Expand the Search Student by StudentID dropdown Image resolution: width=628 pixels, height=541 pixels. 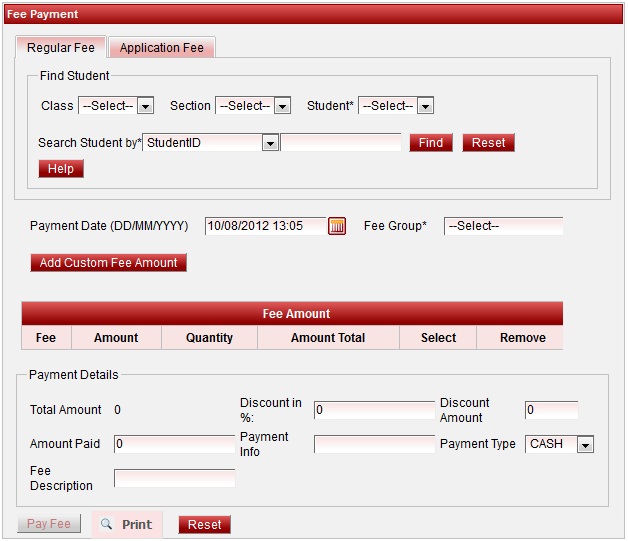click(x=211, y=143)
